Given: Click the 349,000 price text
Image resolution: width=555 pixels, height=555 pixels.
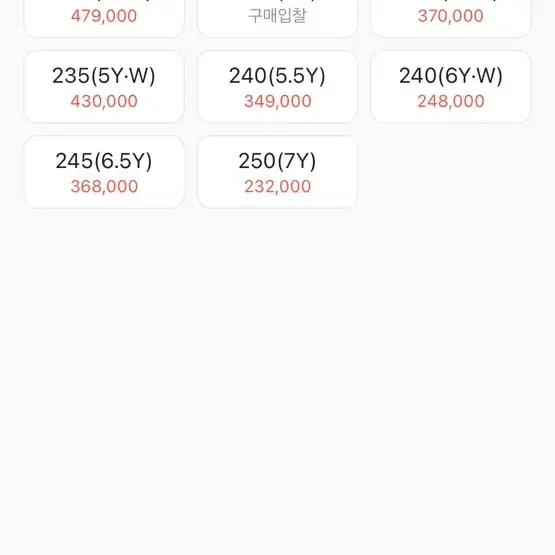Looking at the screenshot, I should [278, 101].
